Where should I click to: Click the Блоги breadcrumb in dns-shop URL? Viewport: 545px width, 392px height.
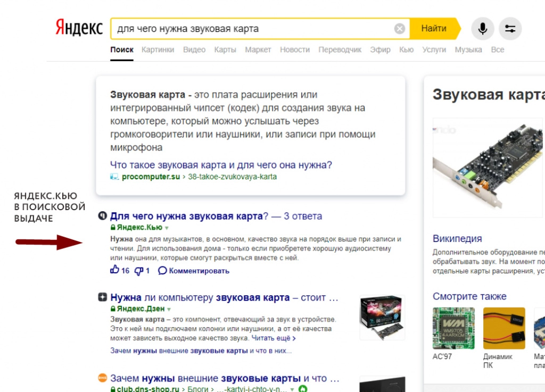click(198, 389)
